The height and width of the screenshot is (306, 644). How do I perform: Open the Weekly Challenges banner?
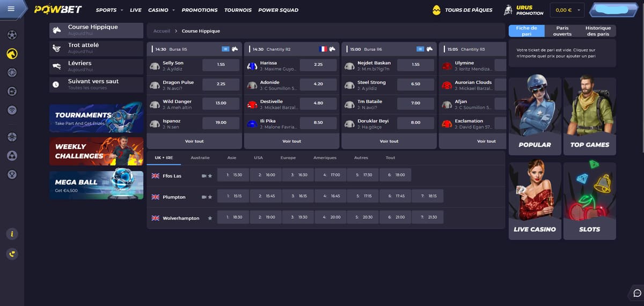[x=96, y=151]
